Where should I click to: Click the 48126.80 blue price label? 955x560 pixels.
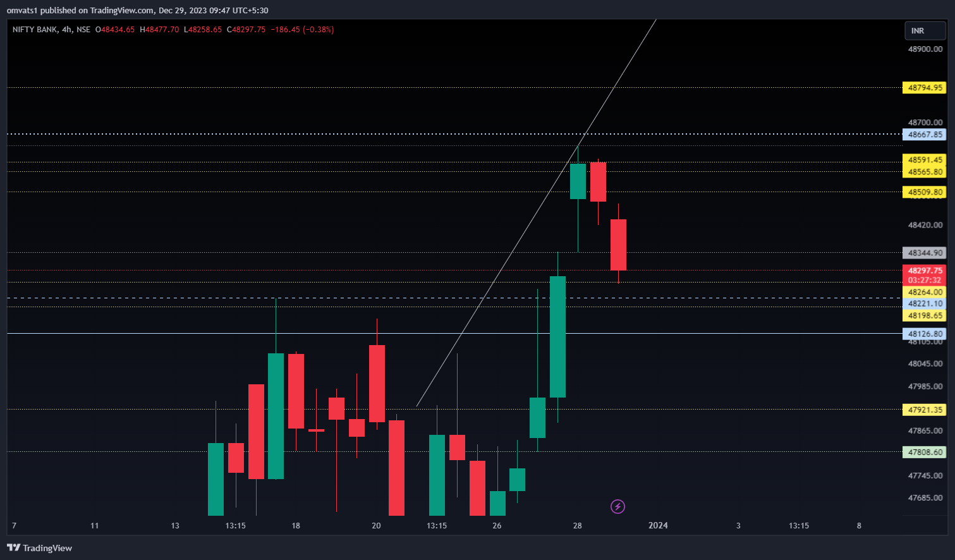click(x=925, y=334)
